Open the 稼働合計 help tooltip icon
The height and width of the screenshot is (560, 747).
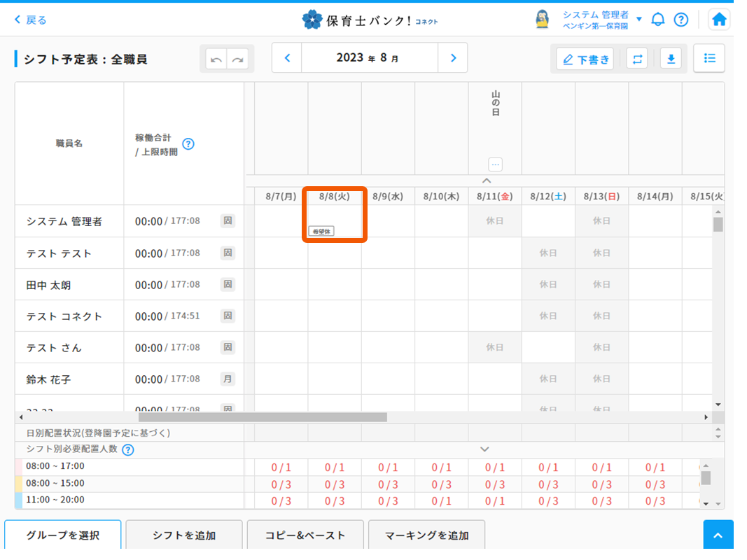[x=188, y=144]
